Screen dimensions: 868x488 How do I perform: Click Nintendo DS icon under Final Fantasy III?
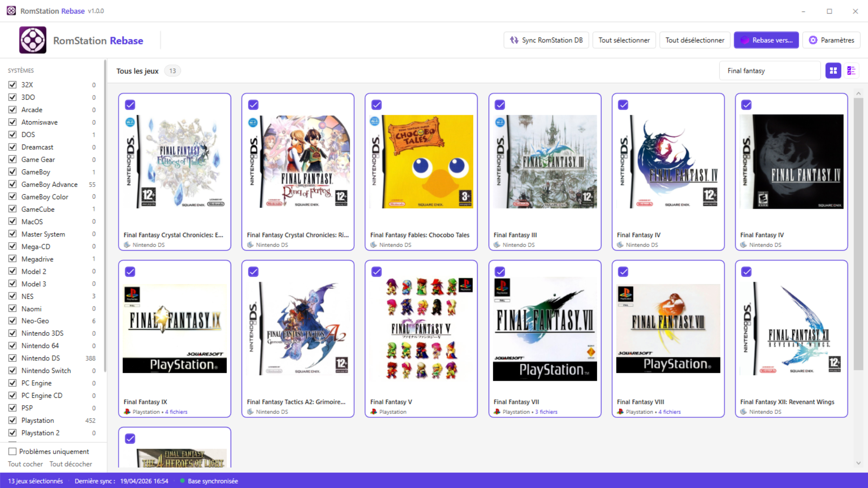click(497, 245)
